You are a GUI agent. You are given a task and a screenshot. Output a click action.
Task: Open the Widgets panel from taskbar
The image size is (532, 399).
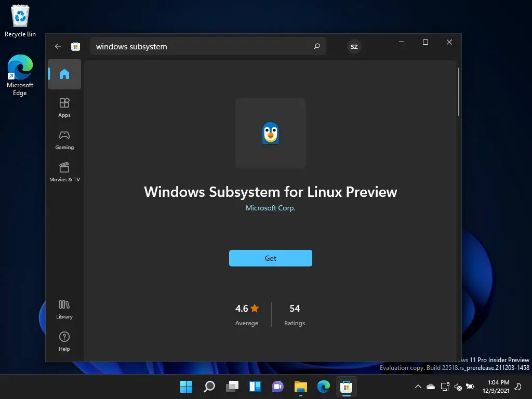click(255, 387)
